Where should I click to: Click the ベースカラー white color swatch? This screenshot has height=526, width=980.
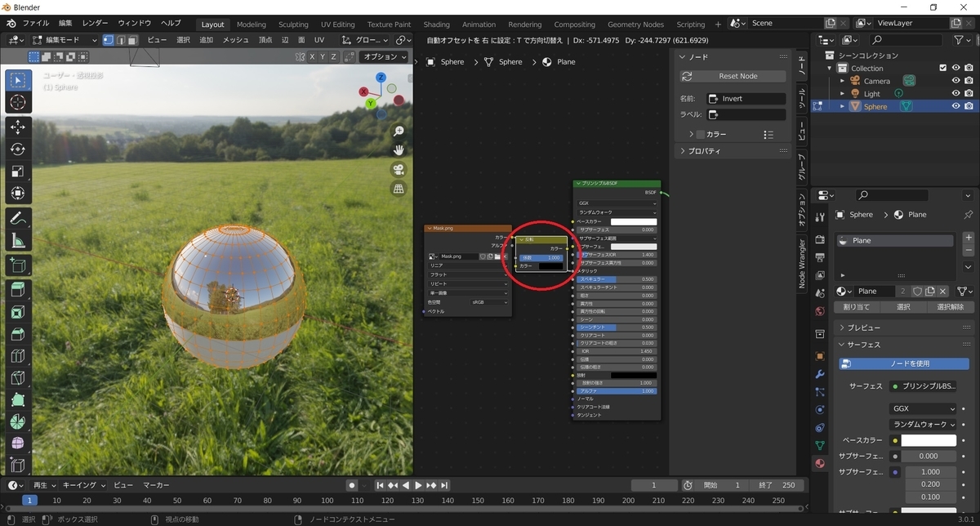pyautogui.click(x=928, y=440)
